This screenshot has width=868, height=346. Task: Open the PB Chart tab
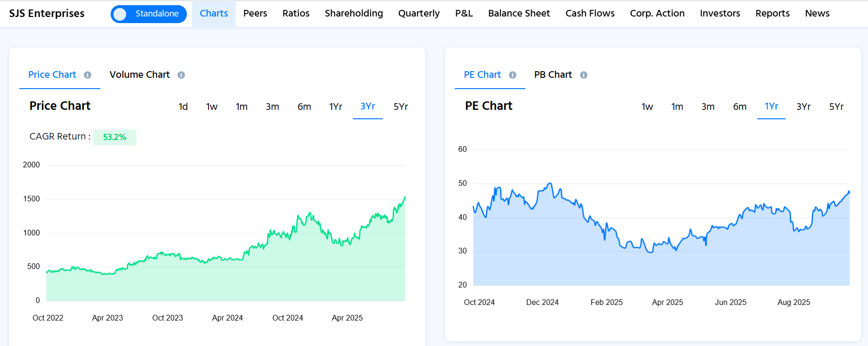553,74
